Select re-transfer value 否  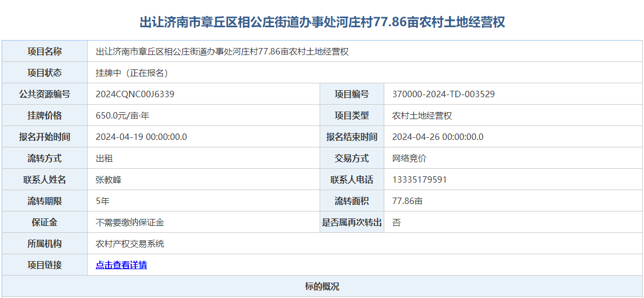tap(397, 223)
